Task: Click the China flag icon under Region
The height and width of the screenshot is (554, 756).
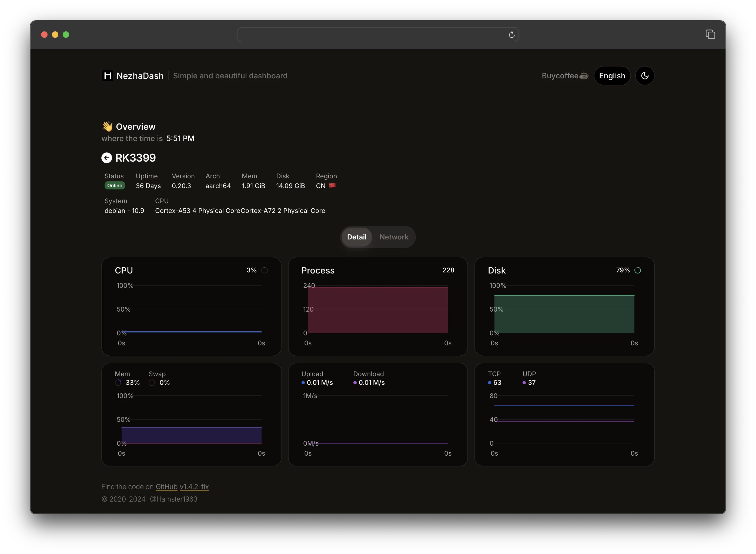Action: tap(332, 185)
